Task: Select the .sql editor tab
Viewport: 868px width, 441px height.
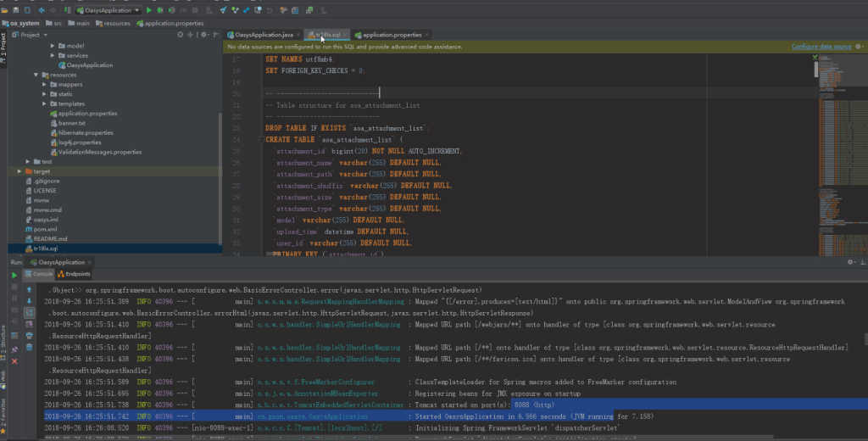Action: pyautogui.click(x=325, y=35)
